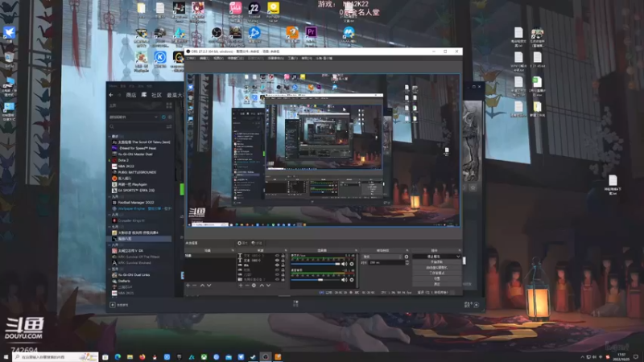Image resolution: width=644 pixels, height=362 pixels.
Task: Click 启动虚拟摄像机 in OBS Controls
Action: 436,267
